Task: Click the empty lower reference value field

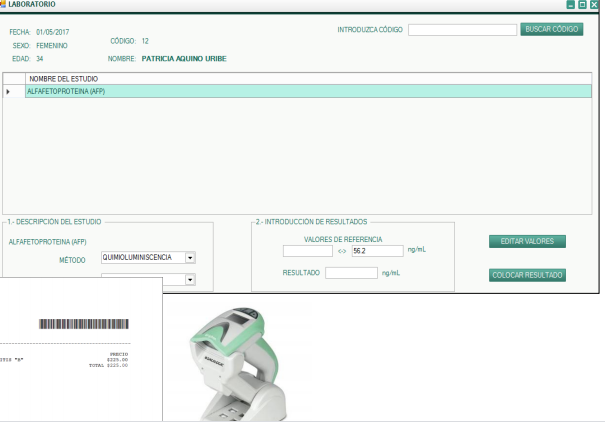Action: tap(307, 251)
